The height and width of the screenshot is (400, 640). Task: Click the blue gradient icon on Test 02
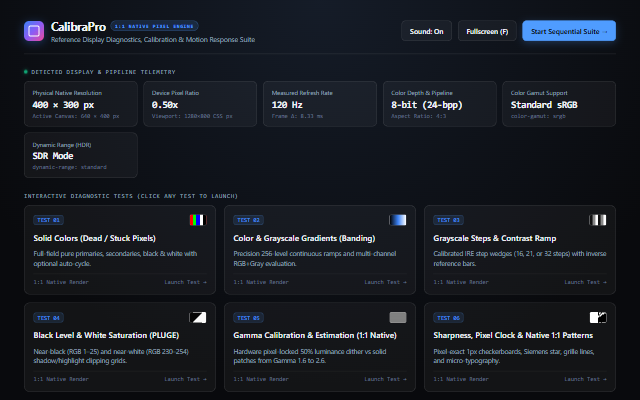(x=398, y=220)
